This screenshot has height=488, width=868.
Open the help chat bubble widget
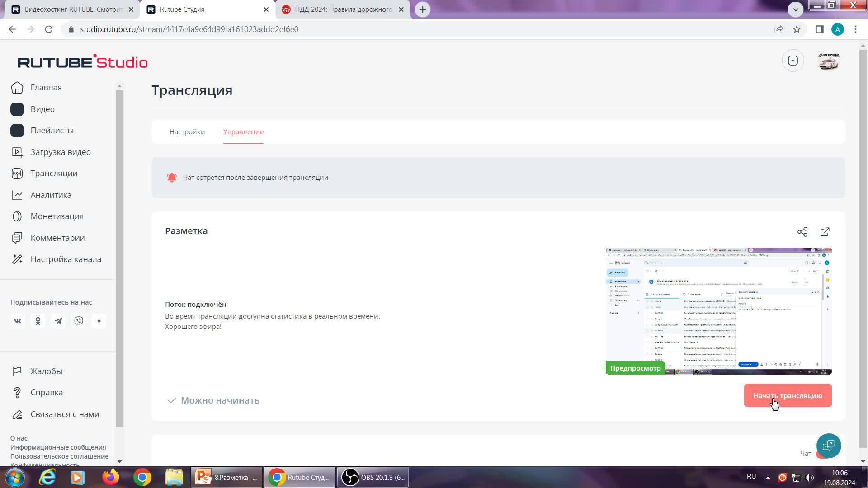[x=829, y=446]
